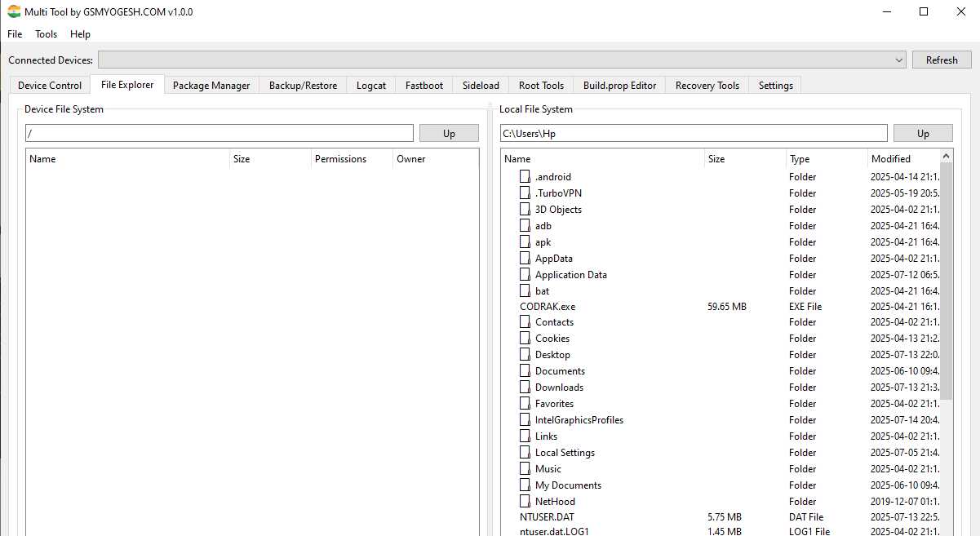Open the Help menu
The height and width of the screenshot is (536, 980).
(x=80, y=34)
